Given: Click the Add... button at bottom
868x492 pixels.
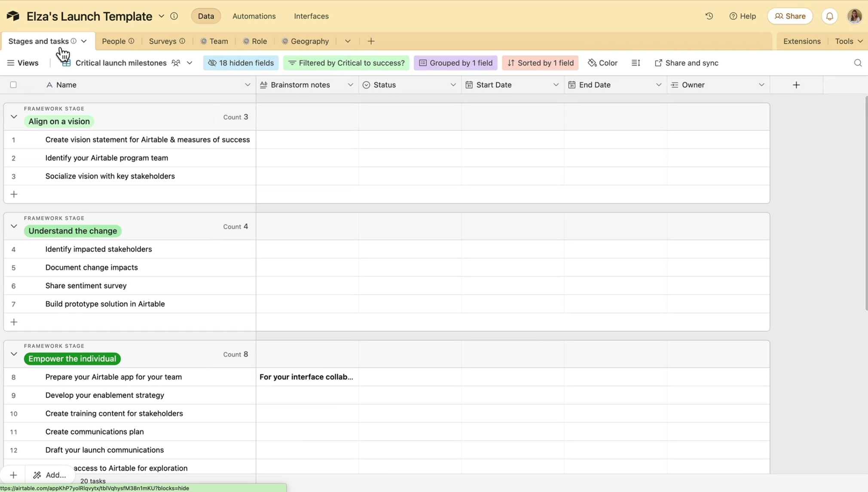Looking at the screenshot, I should point(50,475).
